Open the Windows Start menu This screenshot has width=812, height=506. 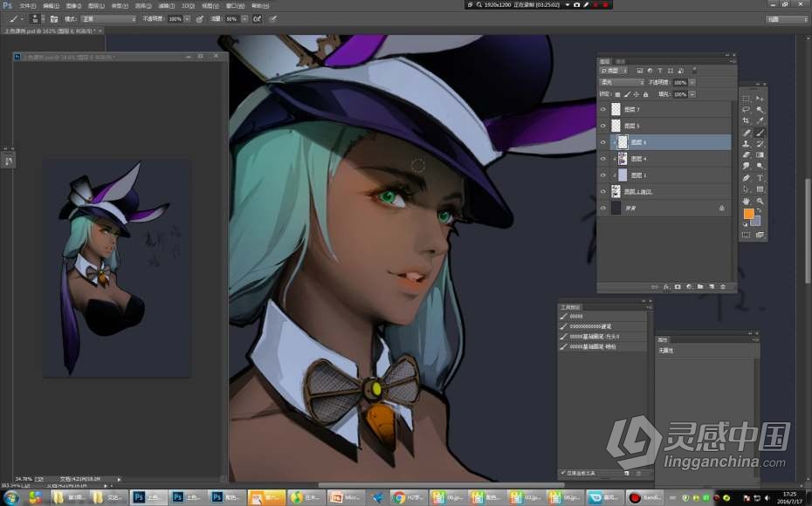10,498
